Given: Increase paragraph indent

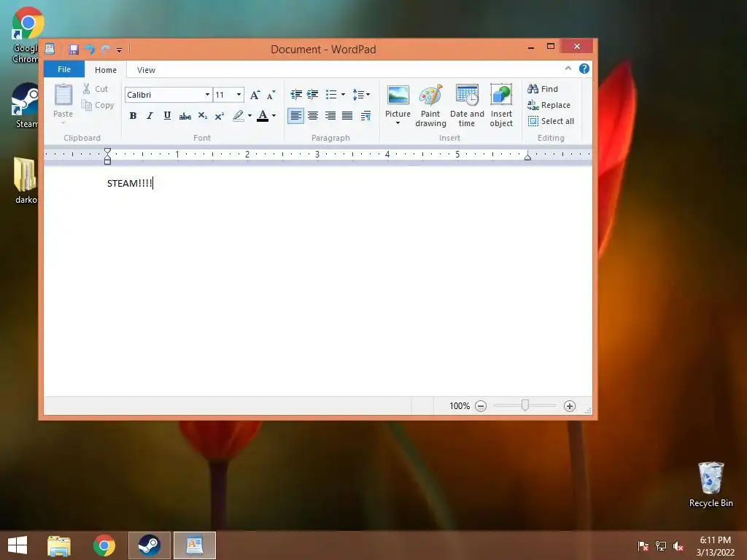Looking at the screenshot, I should [x=312, y=94].
